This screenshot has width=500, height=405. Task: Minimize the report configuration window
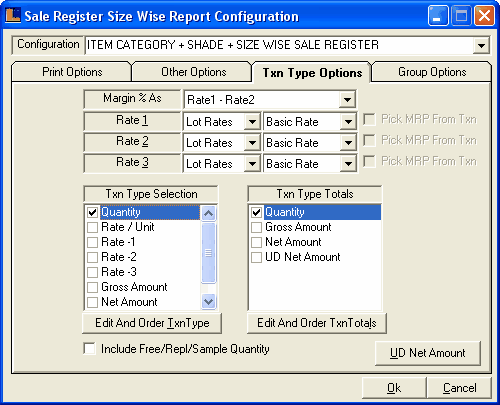438,16
